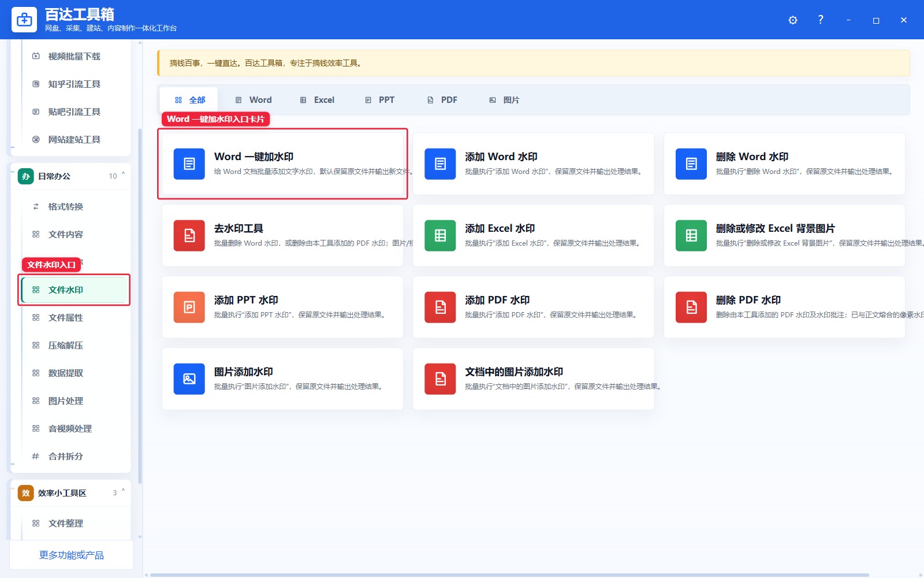
Task: Click the orange 添加 PPT 水印 icon
Action: 189,307
